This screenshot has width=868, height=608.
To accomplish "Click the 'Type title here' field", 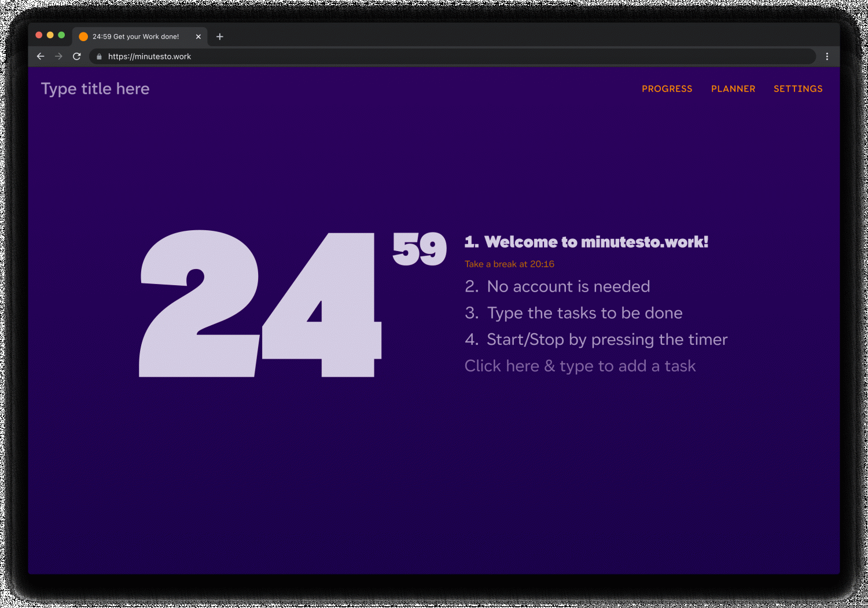I will (95, 89).
